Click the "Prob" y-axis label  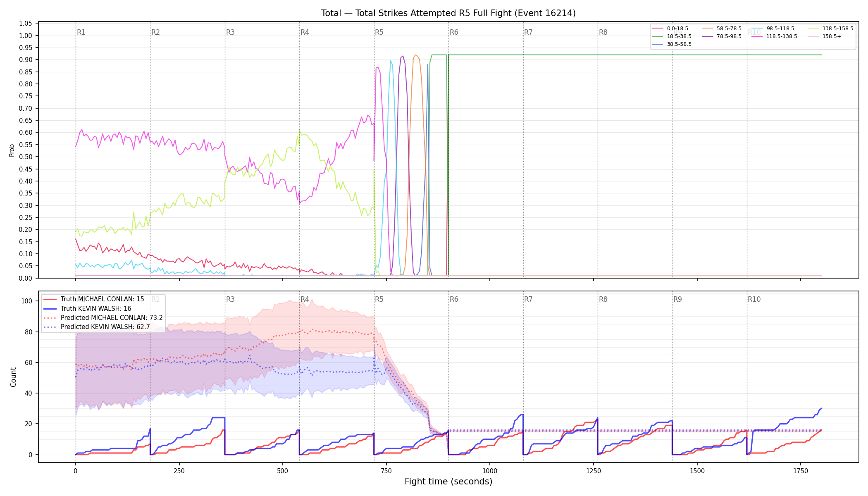12,150
